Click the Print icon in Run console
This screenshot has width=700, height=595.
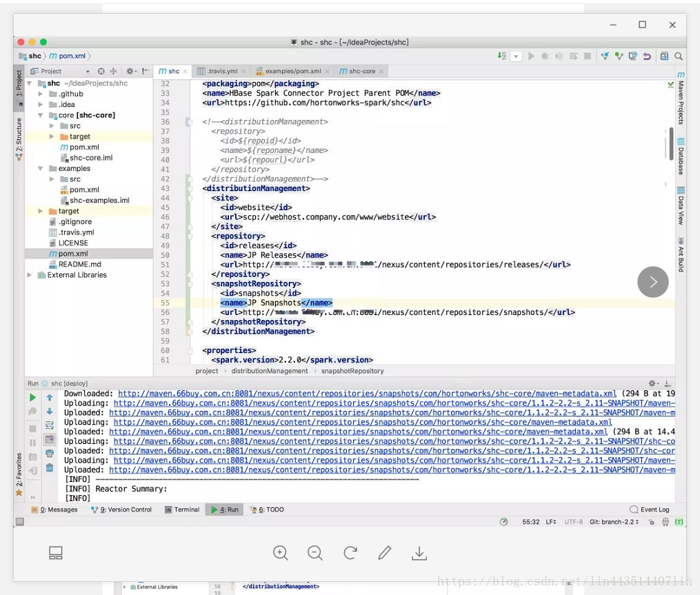(50, 454)
